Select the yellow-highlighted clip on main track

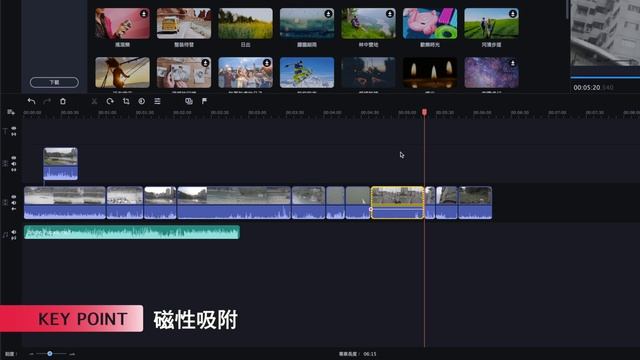click(x=397, y=203)
